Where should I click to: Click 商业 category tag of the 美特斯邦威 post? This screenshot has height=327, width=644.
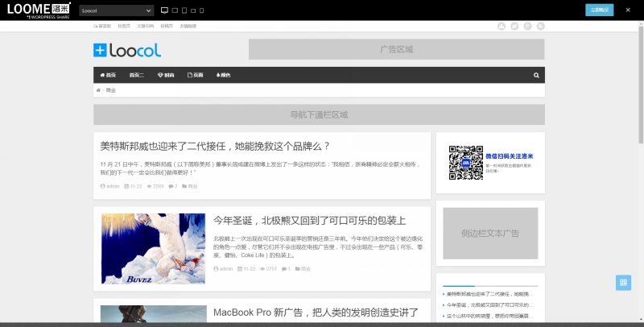pos(190,186)
